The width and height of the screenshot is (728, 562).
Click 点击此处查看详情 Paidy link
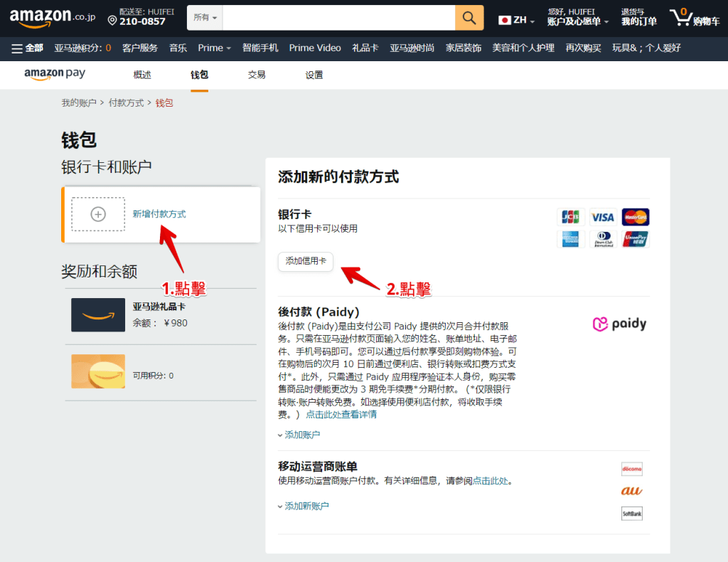point(341,414)
